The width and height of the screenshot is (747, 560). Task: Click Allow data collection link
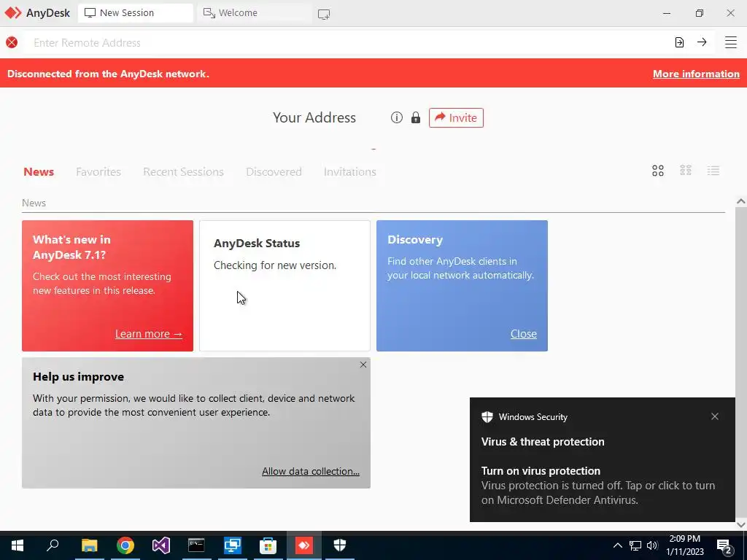tap(311, 471)
